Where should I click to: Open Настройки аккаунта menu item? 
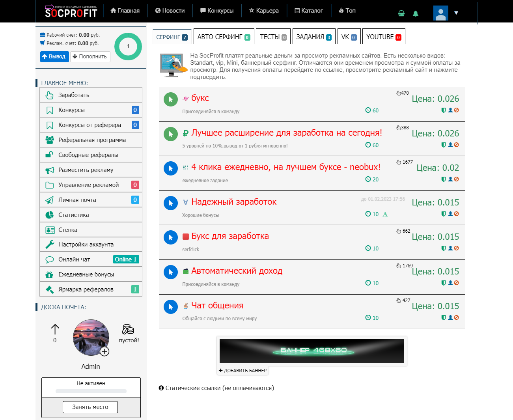91,245
